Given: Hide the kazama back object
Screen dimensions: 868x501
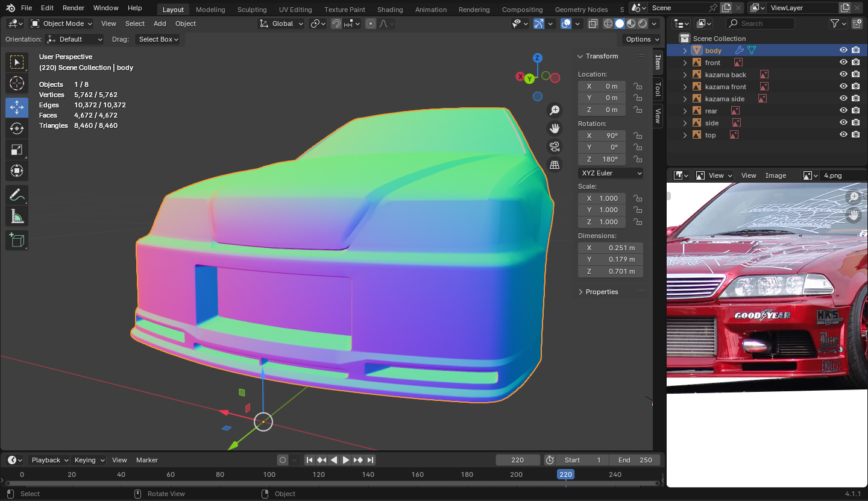Looking at the screenshot, I should tap(844, 75).
